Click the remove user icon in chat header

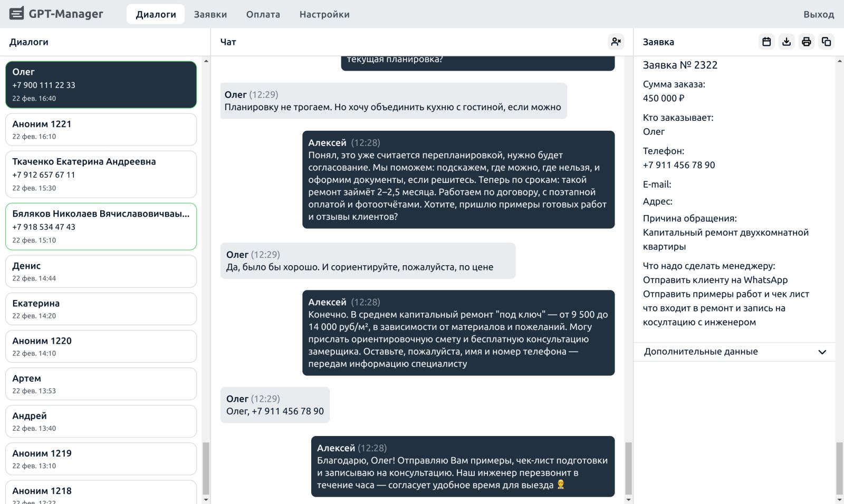(x=616, y=42)
